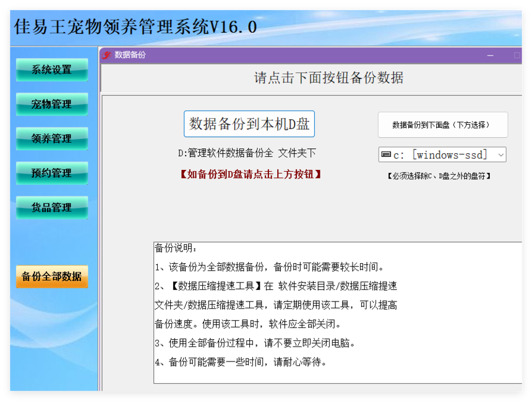The width and height of the screenshot is (532, 401).
Task: Minimize the 数据备份 window
Action: click(x=491, y=55)
